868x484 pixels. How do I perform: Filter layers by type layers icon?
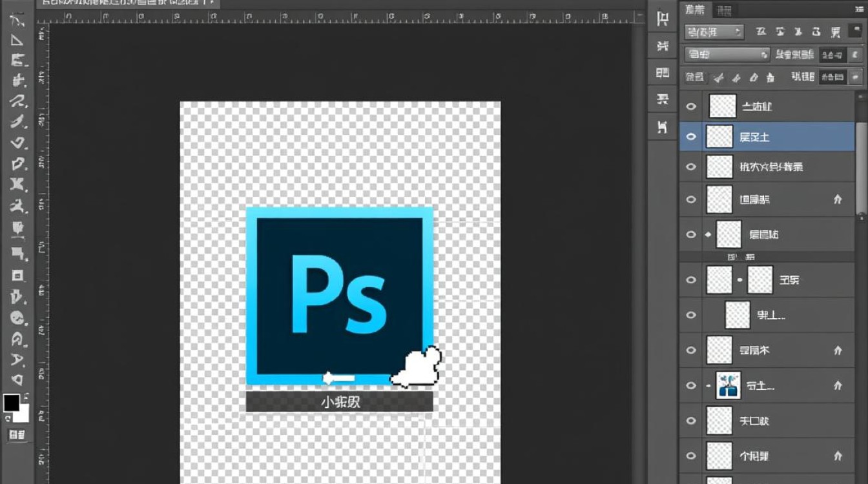798,32
